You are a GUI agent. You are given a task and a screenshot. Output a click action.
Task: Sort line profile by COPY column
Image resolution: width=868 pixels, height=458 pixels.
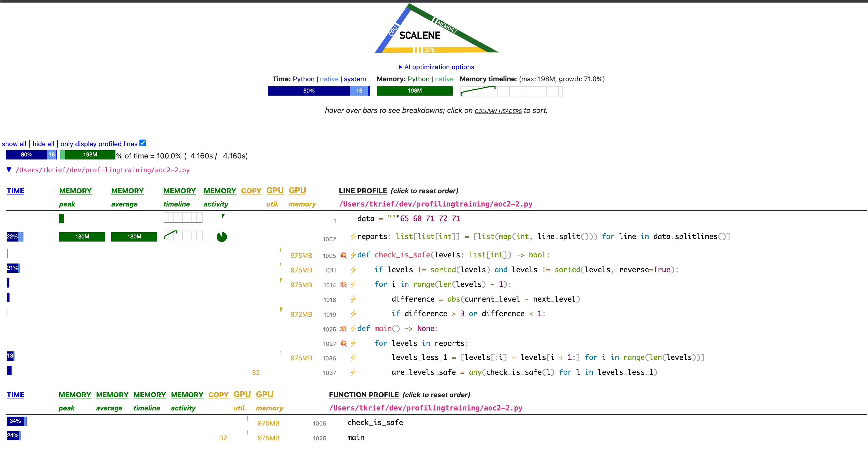click(251, 191)
